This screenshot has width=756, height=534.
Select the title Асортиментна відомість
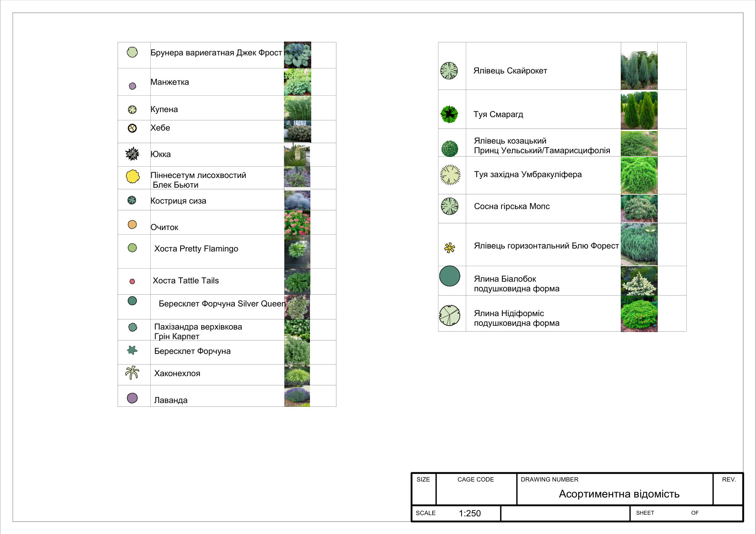(x=619, y=494)
